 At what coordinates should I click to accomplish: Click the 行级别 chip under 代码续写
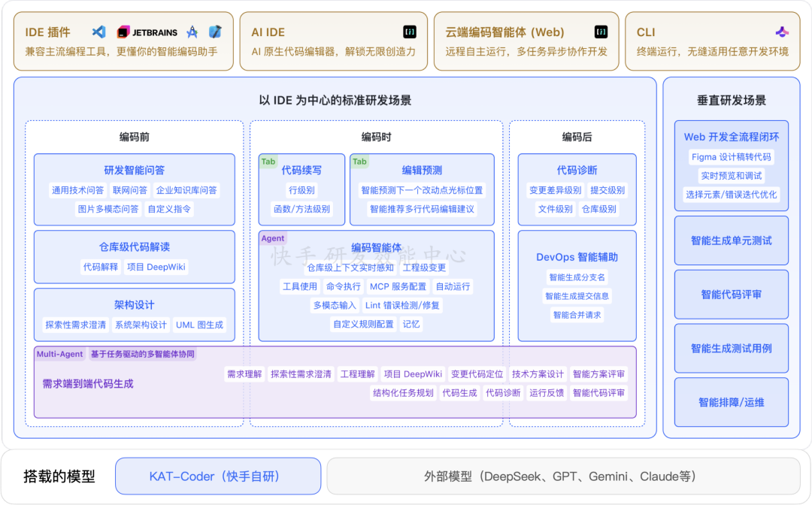301,190
